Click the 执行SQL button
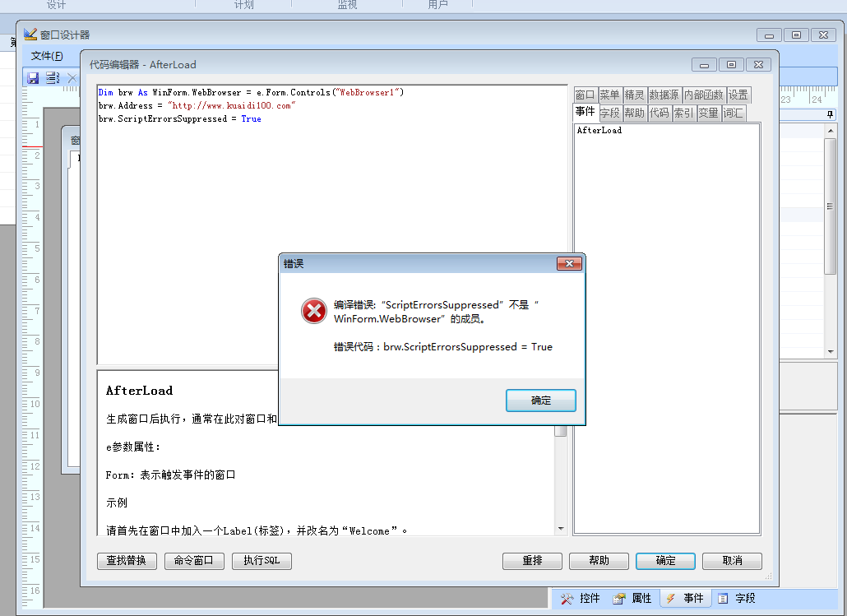 point(262,561)
